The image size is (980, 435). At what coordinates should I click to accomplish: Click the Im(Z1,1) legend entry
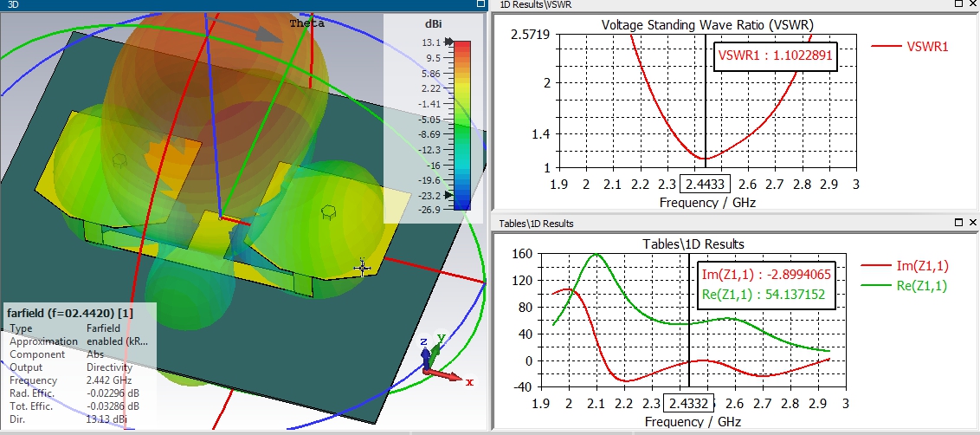pyautogui.click(x=905, y=266)
